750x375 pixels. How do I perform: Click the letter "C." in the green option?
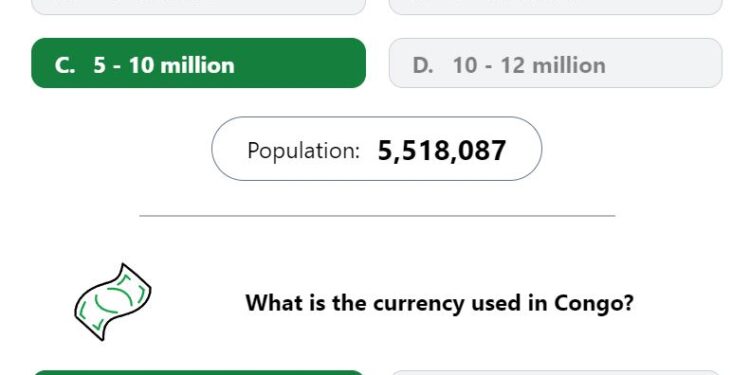(x=65, y=65)
